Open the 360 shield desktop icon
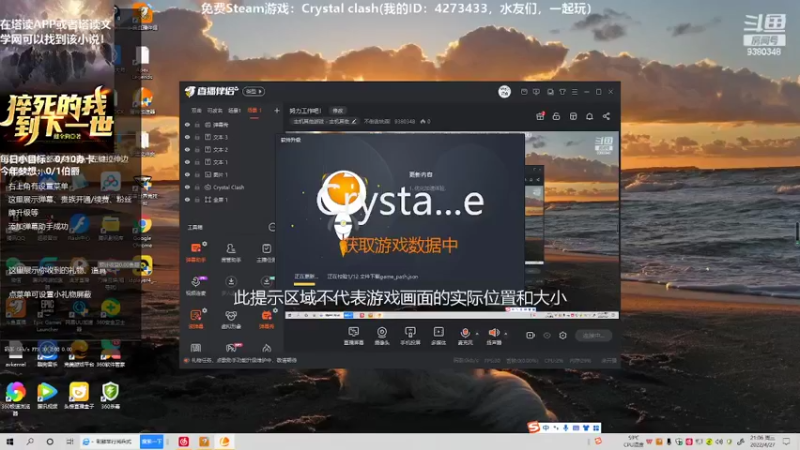The width and height of the screenshot is (800, 450). (110, 395)
